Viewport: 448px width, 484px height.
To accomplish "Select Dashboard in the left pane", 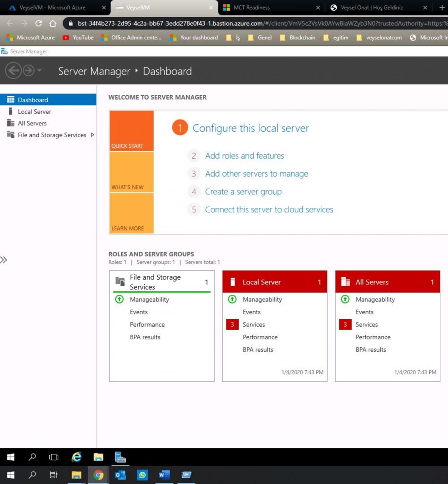I will pos(48,100).
